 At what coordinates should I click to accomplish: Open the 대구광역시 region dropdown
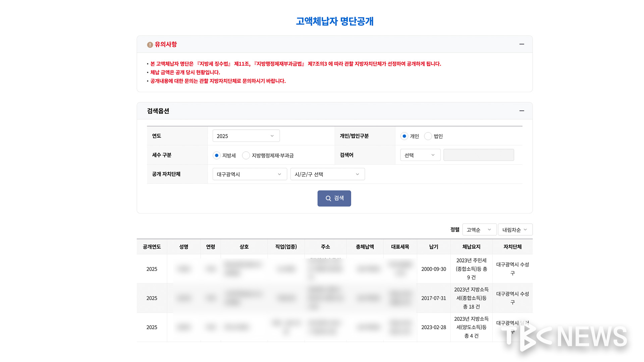pyautogui.click(x=250, y=174)
